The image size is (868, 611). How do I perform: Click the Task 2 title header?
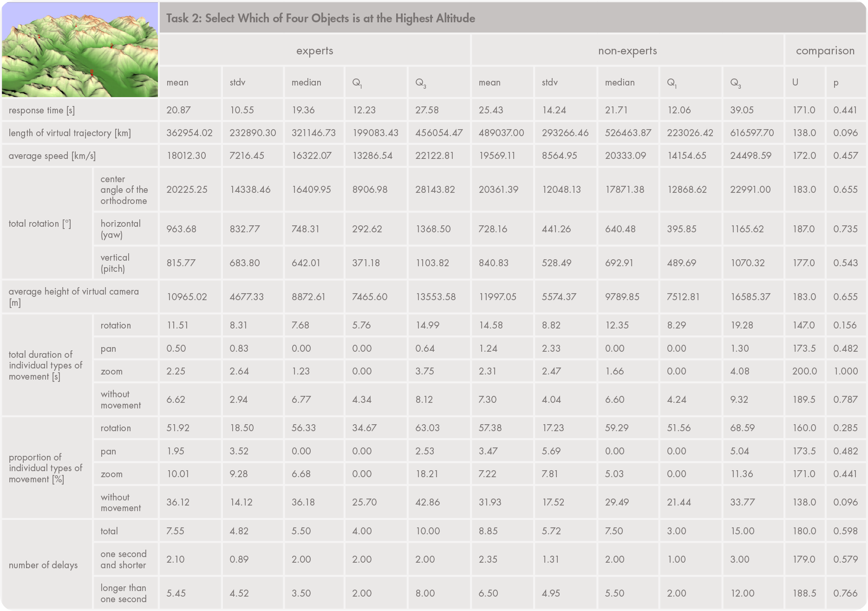pyautogui.click(x=320, y=19)
